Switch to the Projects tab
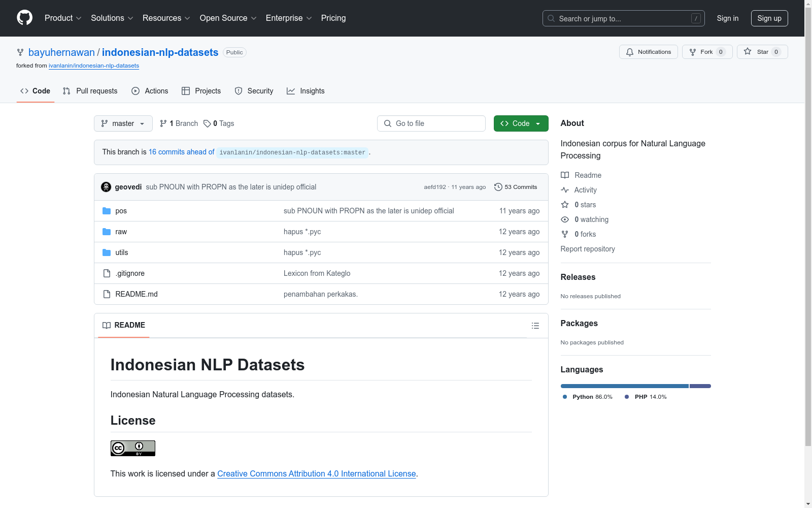The width and height of the screenshot is (812, 508). click(201, 91)
